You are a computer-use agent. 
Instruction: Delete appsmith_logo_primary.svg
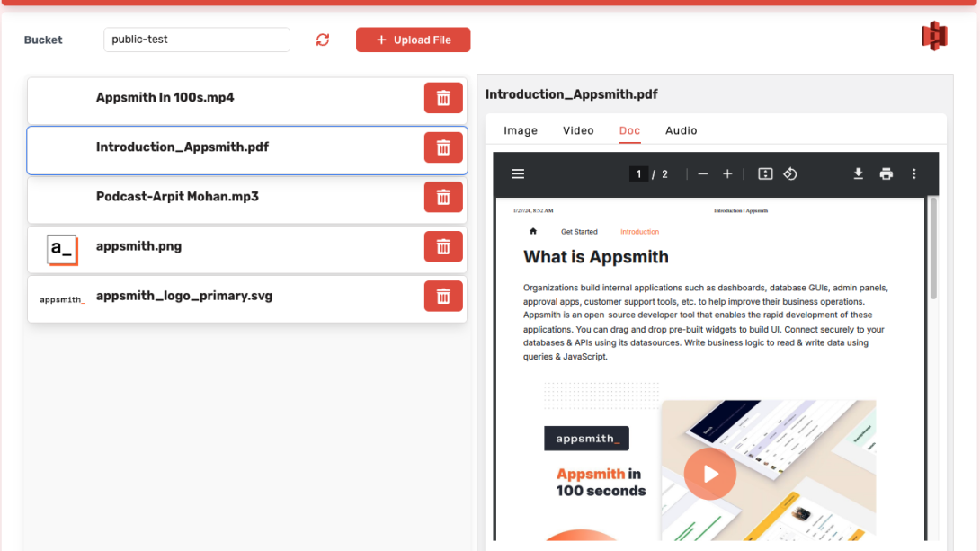[x=443, y=296]
